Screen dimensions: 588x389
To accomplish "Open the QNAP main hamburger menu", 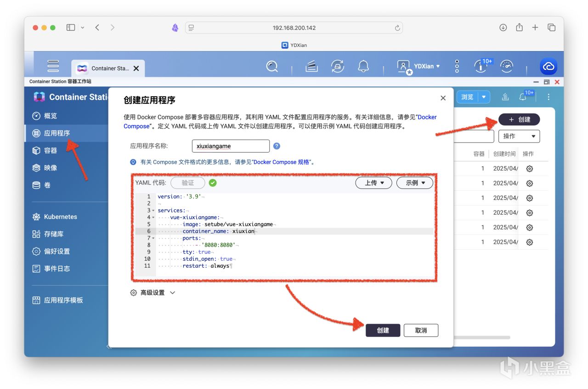I will [53, 66].
